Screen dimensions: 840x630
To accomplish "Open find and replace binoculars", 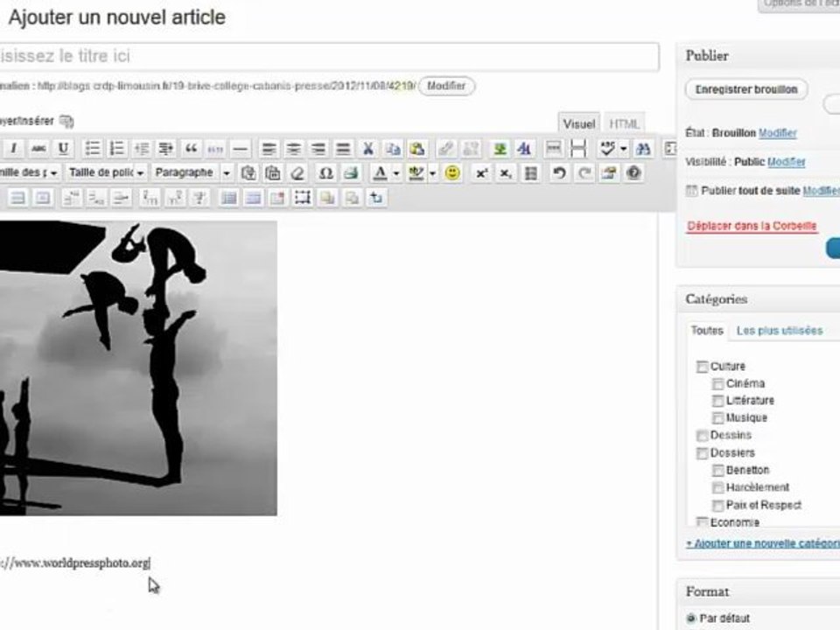I will point(643,149).
